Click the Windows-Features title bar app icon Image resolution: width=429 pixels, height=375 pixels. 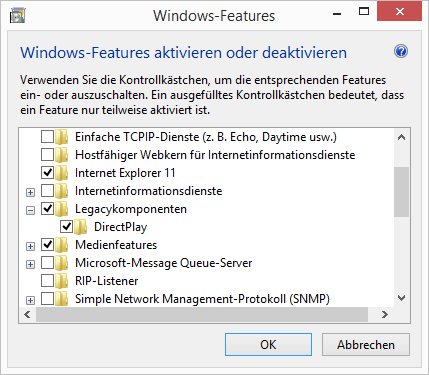(18, 16)
